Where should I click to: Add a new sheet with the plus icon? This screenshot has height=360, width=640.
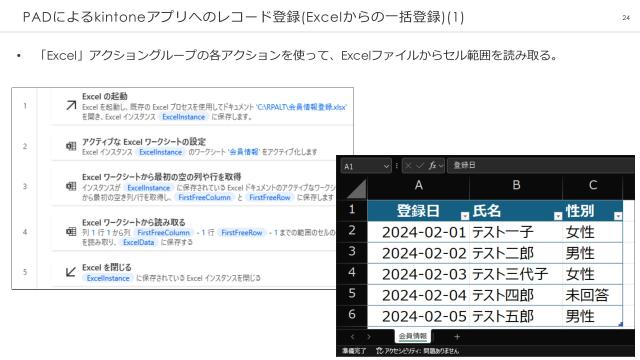pyautogui.click(x=457, y=337)
